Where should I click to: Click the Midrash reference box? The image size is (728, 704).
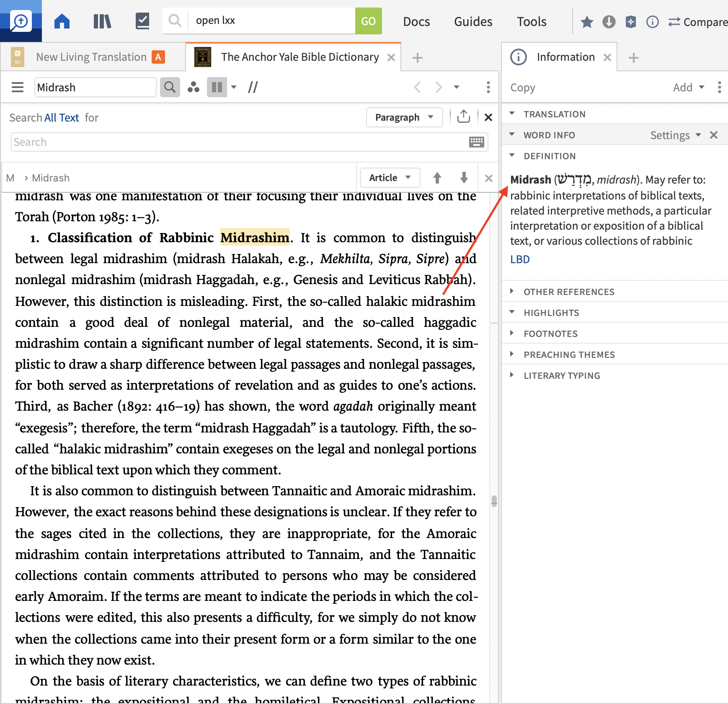(x=95, y=87)
